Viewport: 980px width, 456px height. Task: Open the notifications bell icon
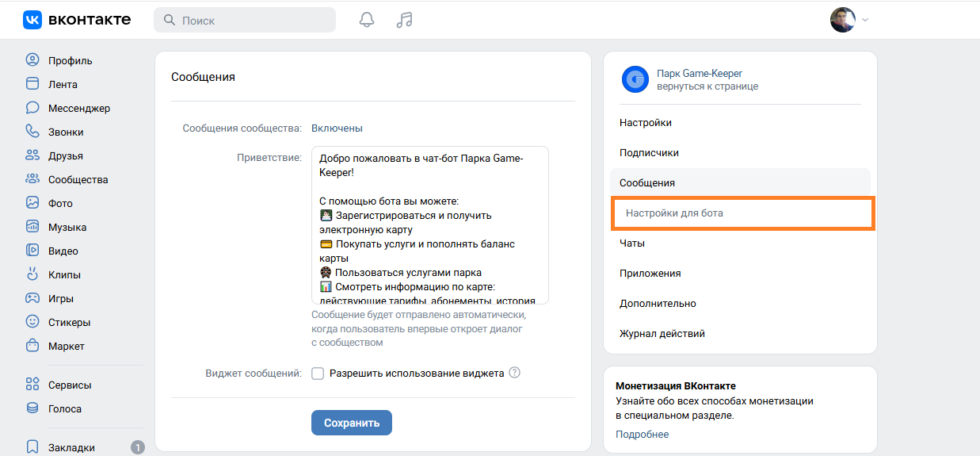coord(366,20)
